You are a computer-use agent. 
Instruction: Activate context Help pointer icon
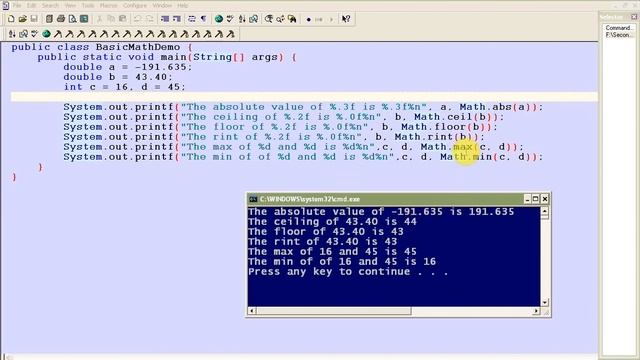click(346, 19)
